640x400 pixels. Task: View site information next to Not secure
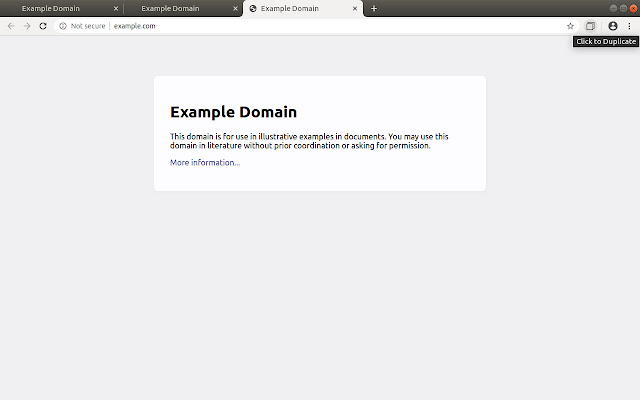tap(63, 26)
